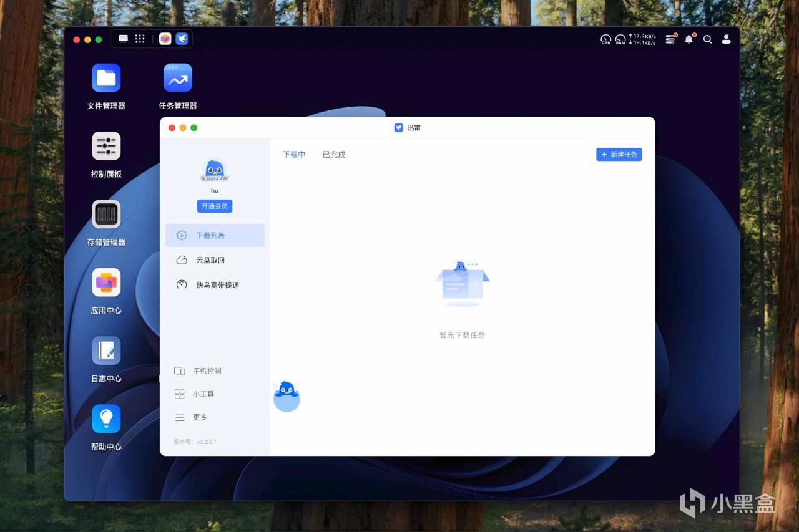Open the 存储管理器 desktop icon
Image resolution: width=799 pixels, height=532 pixels.
pos(106,215)
